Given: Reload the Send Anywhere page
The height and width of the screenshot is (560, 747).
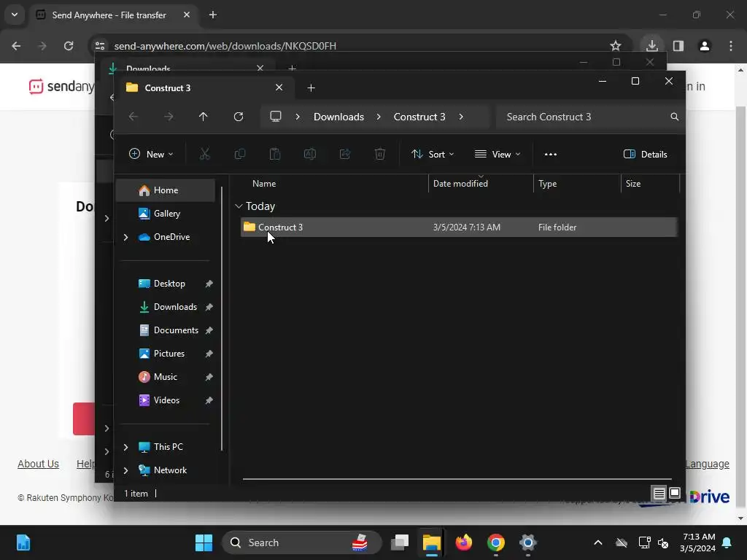Looking at the screenshot, I should click(x=69, y=46).
